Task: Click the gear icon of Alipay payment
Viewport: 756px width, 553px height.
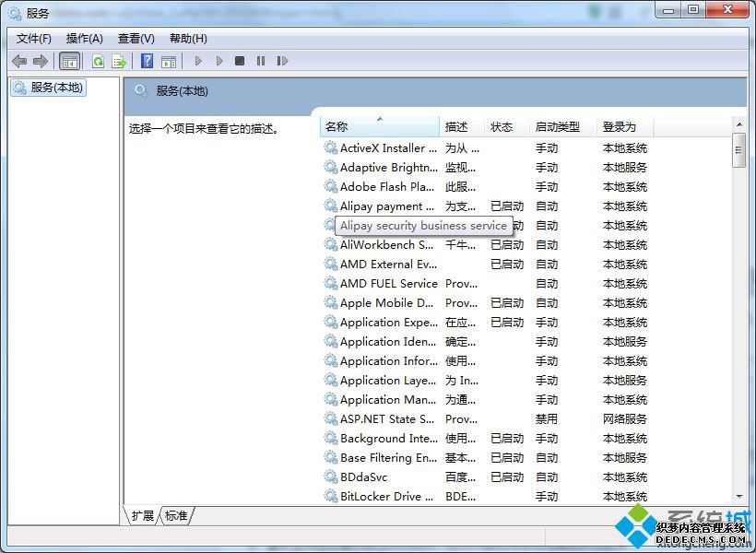Action: pos(330,206)
